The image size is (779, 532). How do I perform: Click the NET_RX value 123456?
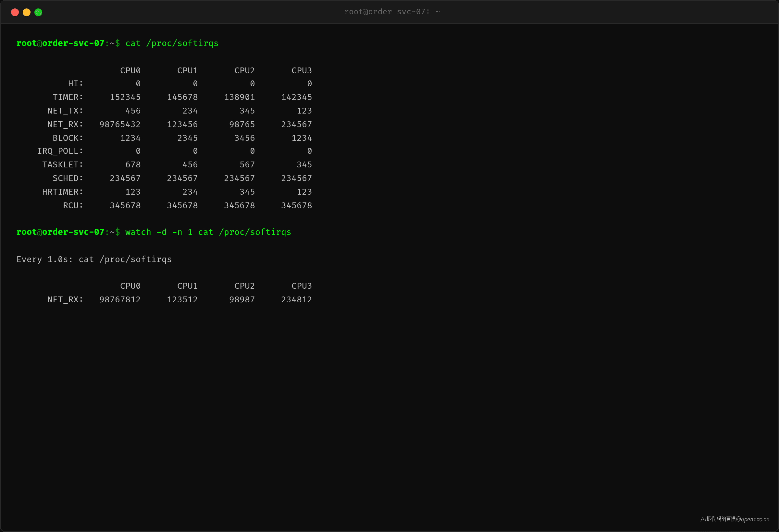pos(182,125)
